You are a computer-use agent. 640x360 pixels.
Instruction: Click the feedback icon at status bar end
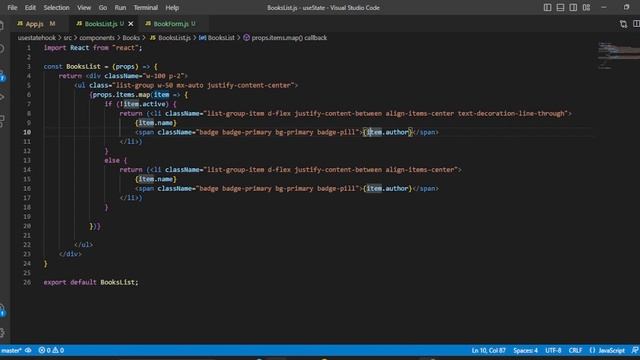point(635,351)
